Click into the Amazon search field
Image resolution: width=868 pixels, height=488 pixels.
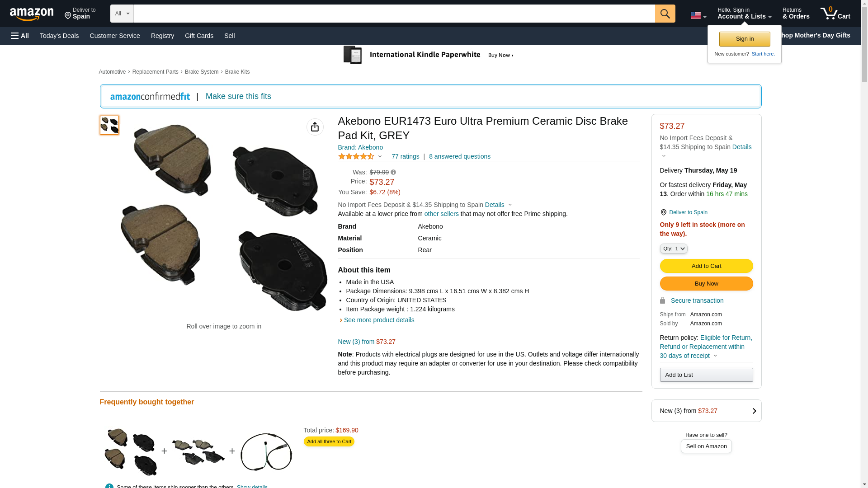(x=394, y=14)
